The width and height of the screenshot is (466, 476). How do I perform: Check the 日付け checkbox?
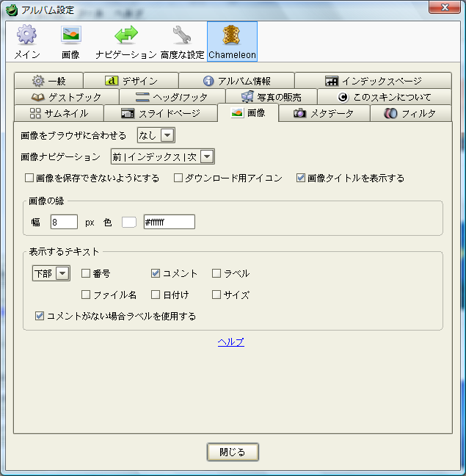pyautogui.click(x=156, y=295)
